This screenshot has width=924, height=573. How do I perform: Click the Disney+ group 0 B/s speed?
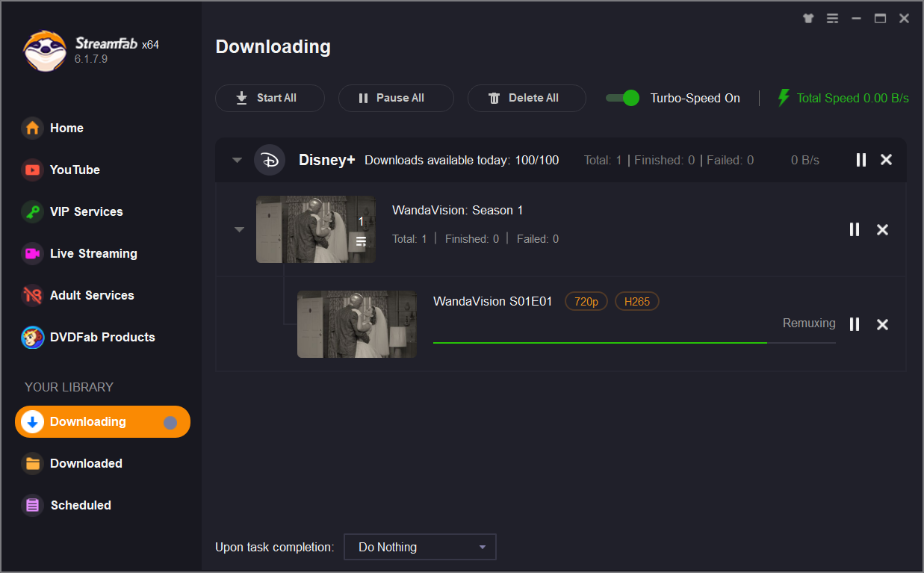[805, 160]
